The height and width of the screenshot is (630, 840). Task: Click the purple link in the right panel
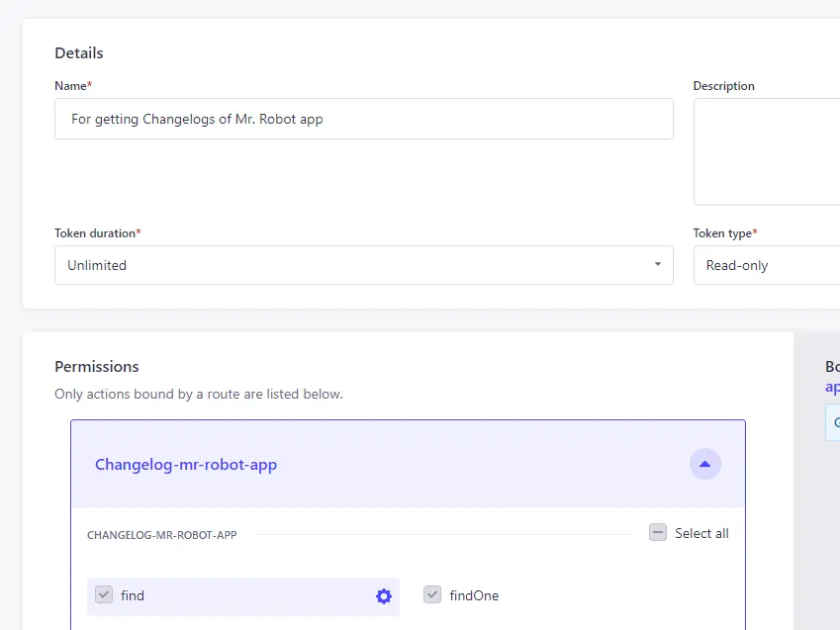tap(832, 387)
